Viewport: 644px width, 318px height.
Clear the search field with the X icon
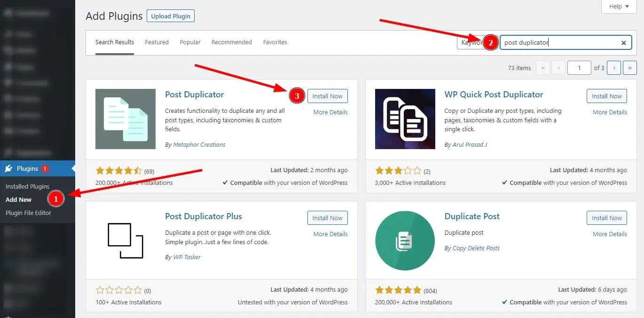tap(624, 43)
